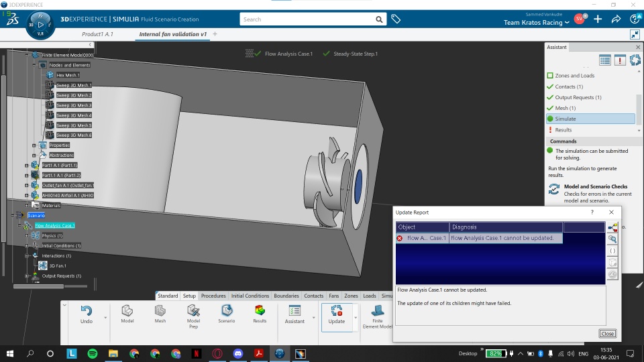Open Discord from the taskbar
The width and height of the screenshot is (644, 362).
[237, 353]
